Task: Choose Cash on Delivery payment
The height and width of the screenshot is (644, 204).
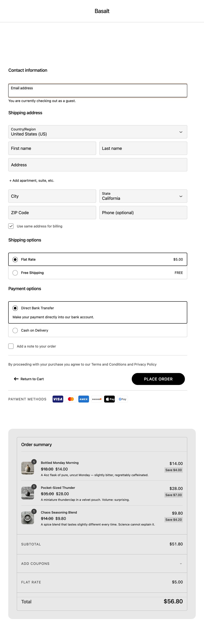Action: point(15,331)
